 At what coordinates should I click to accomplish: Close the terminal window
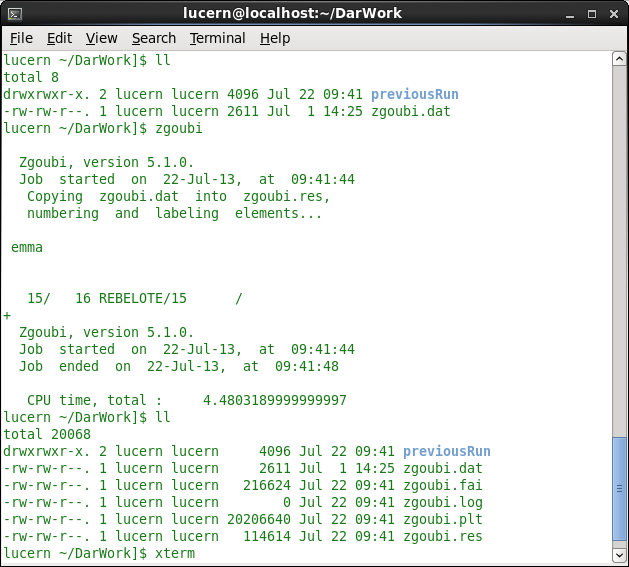[614, 13]
